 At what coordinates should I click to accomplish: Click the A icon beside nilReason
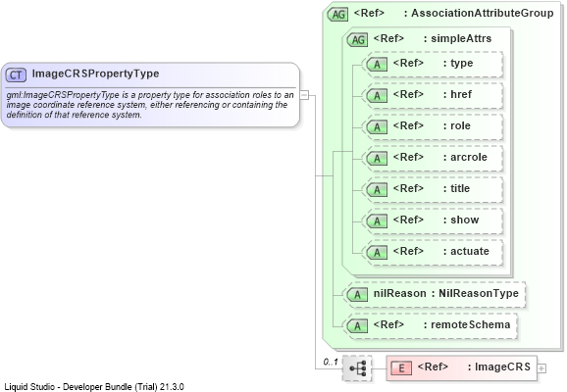[x=357, y=295]
